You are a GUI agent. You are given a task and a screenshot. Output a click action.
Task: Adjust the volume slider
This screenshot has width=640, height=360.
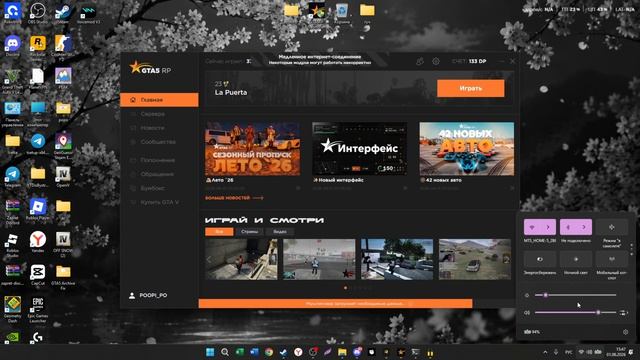pyautogui.click(x=576, y=313)
